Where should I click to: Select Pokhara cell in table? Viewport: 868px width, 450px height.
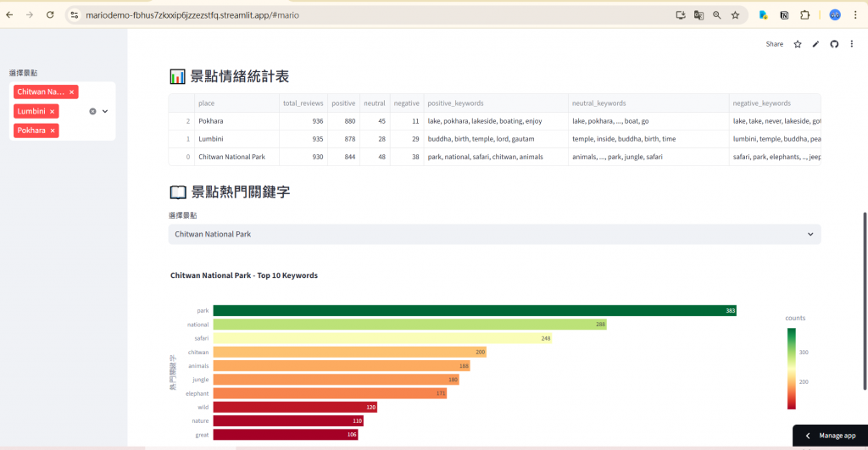(236, 120)
